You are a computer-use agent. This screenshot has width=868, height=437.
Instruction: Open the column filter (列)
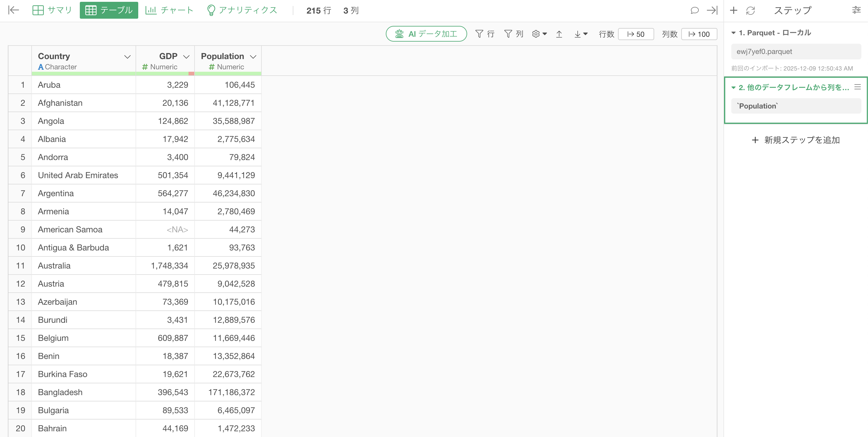[514, 34]
